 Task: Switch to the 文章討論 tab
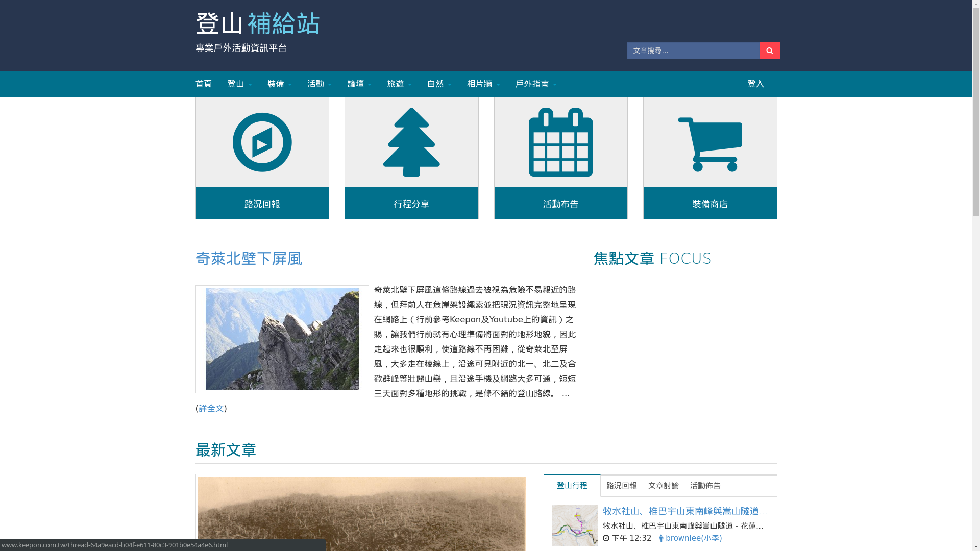point(663,486)
